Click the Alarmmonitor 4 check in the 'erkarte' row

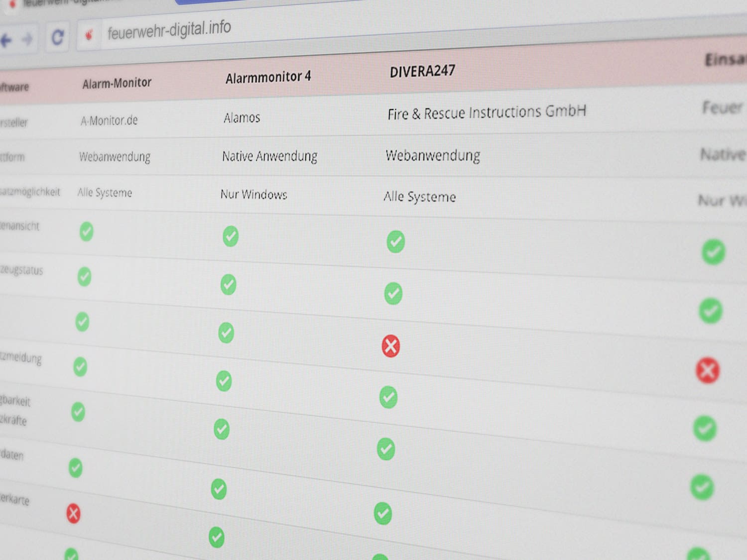pyautogui.click(x=216, y=537)
